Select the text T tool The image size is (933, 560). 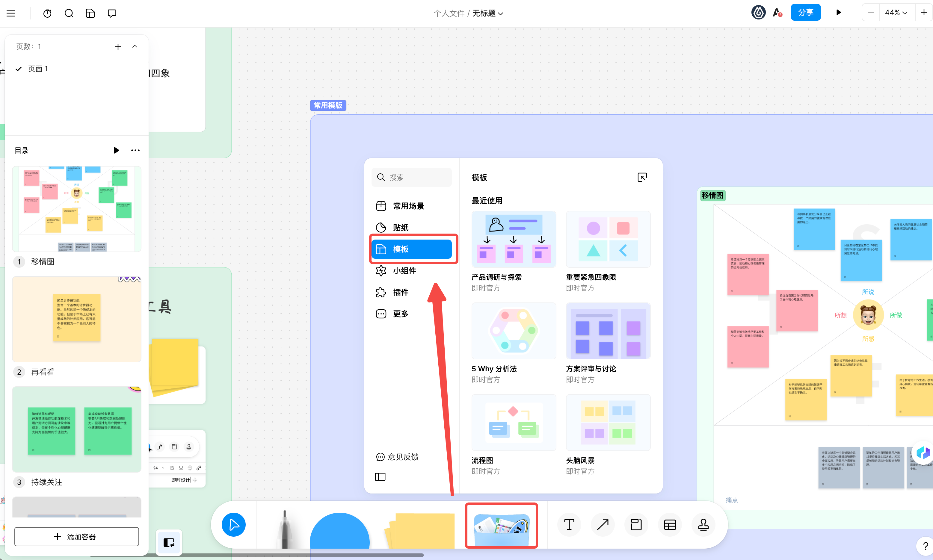pos(569,525)
